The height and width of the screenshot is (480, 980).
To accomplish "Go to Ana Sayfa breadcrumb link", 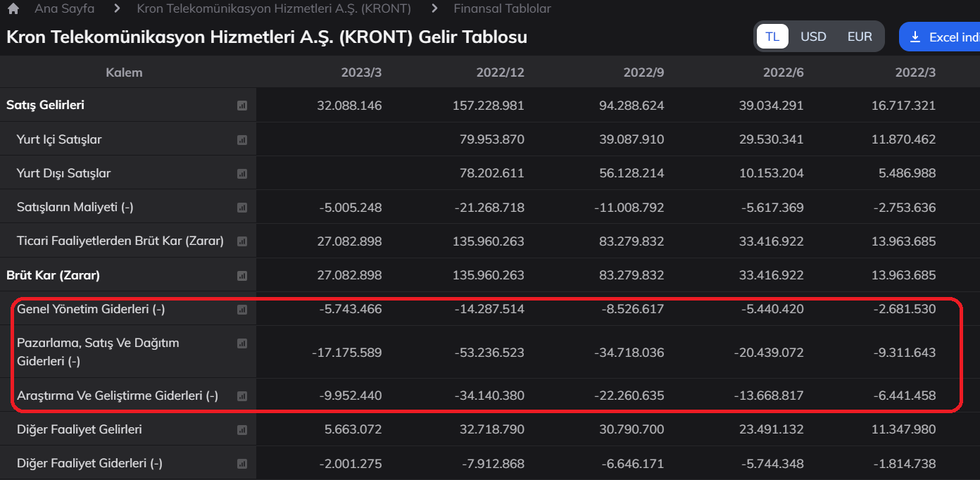I will coord(64,9).
